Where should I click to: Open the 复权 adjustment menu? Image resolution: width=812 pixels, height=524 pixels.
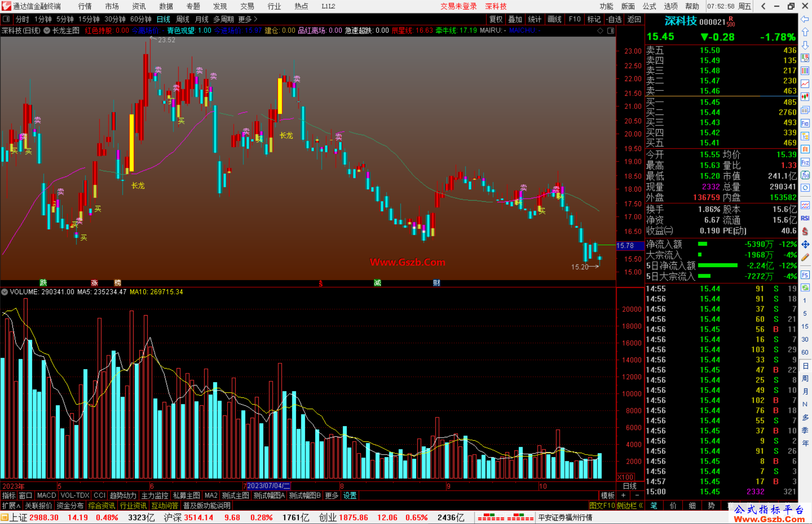point(496,19)
